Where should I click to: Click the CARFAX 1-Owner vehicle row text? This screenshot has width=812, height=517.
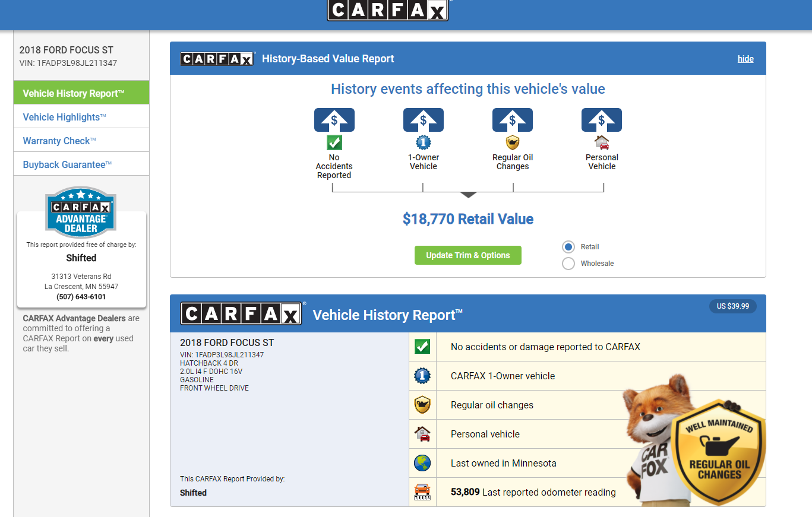tap(503, 376)
